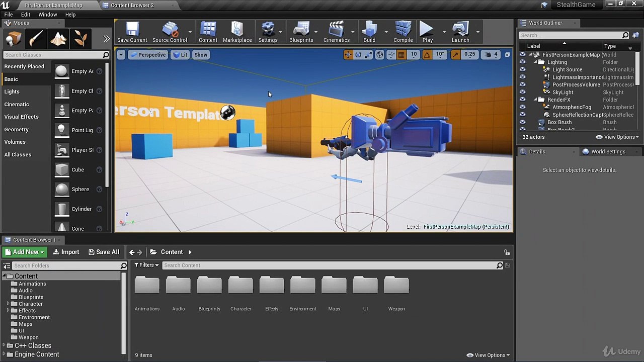Open File menu
The width and height of the screenshot is (644, 362).
pyautogui.click(x=9, y=15)
